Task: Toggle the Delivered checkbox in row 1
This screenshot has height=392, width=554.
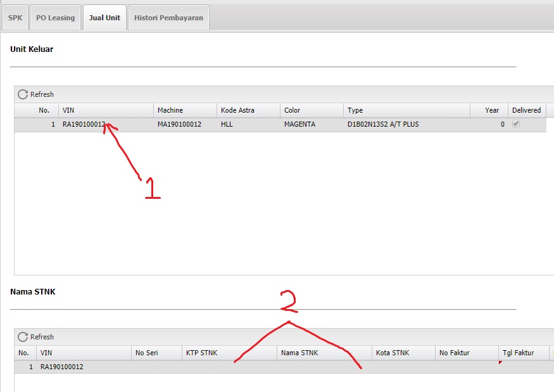Action: (516, 124)
